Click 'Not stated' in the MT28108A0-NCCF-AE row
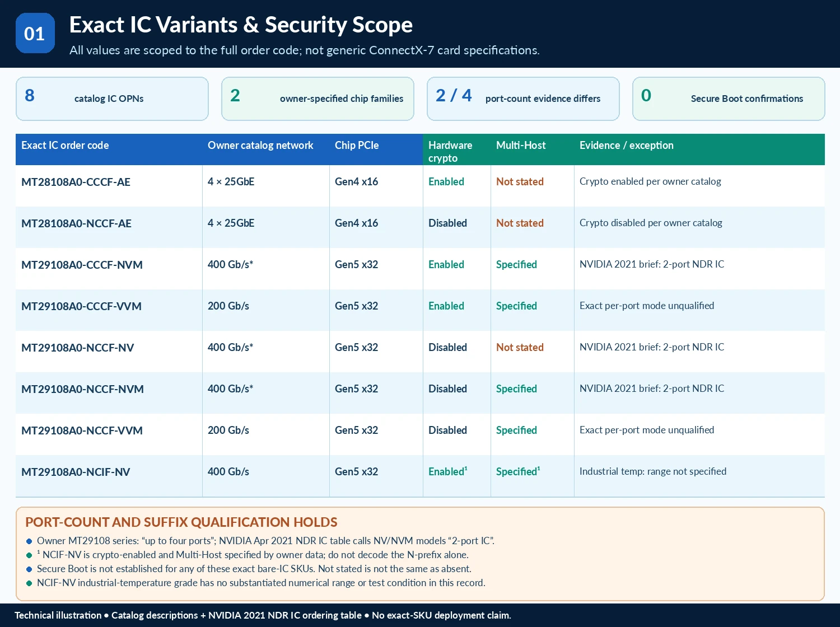Screen dimensions: 840x627 click(x=520, y=223)
